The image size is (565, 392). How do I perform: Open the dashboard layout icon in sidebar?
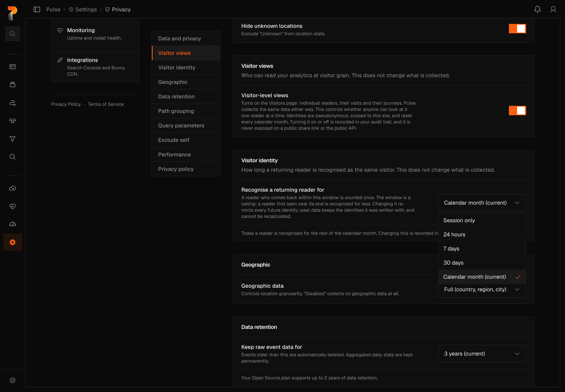pos(13,67)
